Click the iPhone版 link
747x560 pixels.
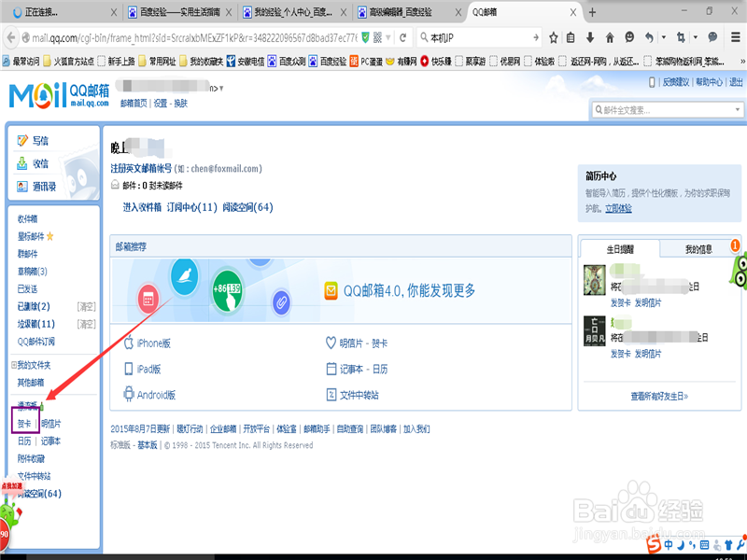pos(153,343)
